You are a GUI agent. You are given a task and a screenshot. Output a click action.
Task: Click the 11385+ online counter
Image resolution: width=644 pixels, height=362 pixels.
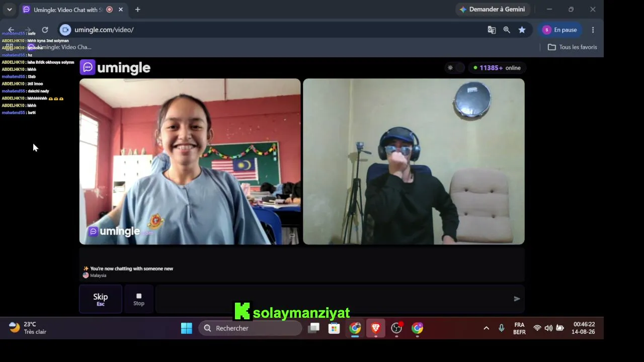[x=497, y=68]
